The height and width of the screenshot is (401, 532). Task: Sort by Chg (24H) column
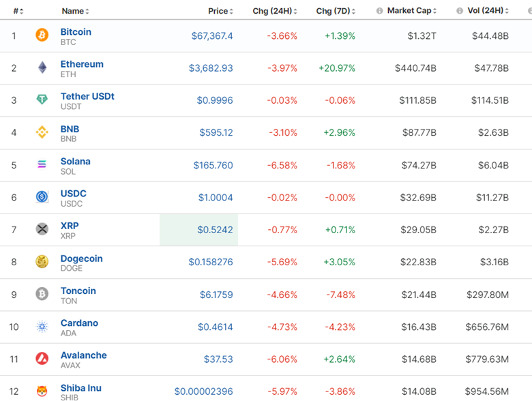tap(275, 11)
